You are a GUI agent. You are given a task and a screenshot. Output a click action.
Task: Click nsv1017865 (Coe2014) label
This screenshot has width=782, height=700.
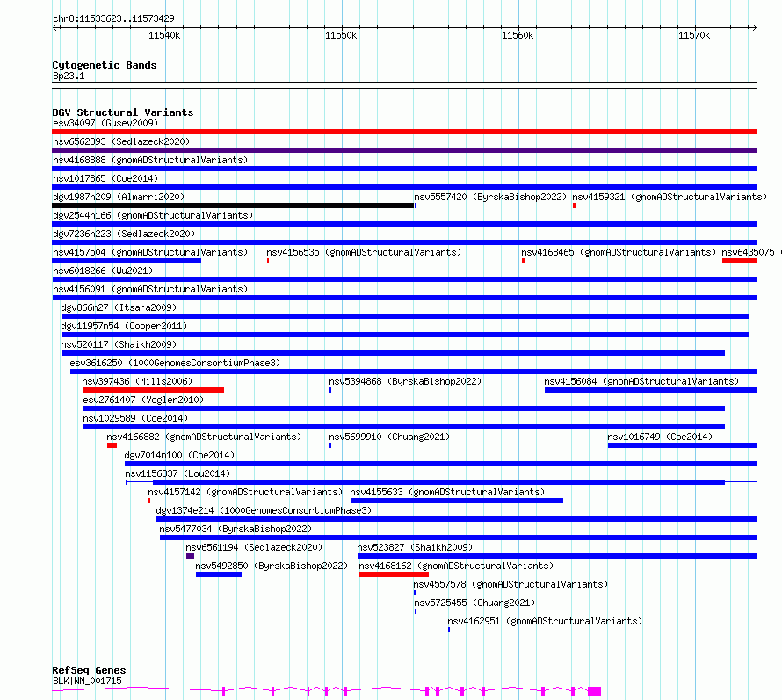[105, 178]
